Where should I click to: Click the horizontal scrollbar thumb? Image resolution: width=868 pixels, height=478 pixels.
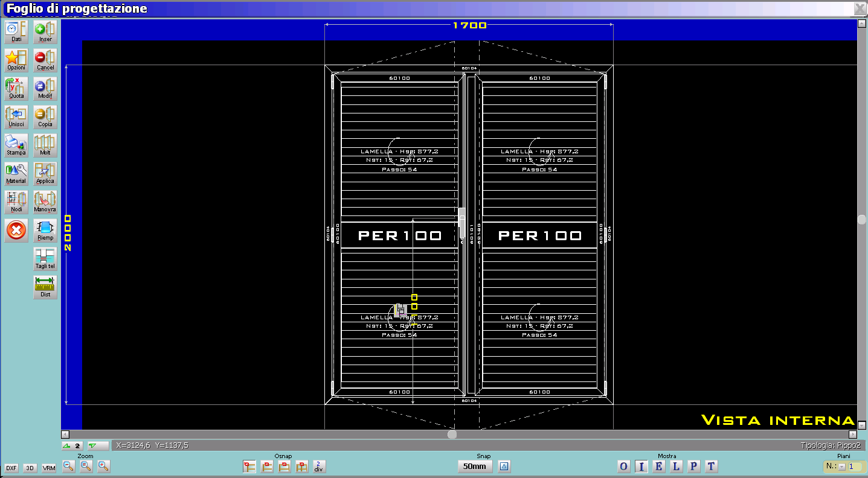pos(452,434)
